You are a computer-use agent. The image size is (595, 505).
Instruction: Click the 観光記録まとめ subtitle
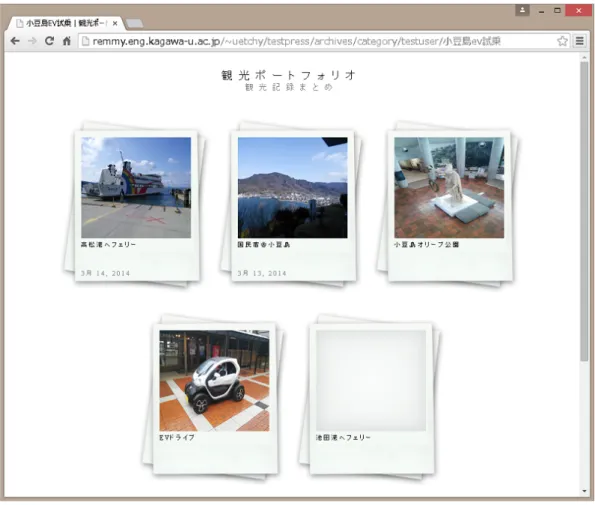289,87
